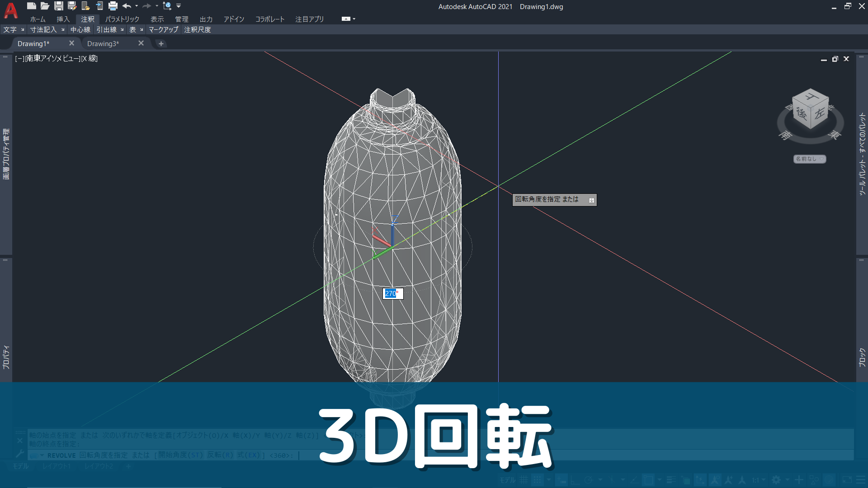
Task: Click the モデル button in status bar
Action: pyautogui.click(x=507, y=479)
